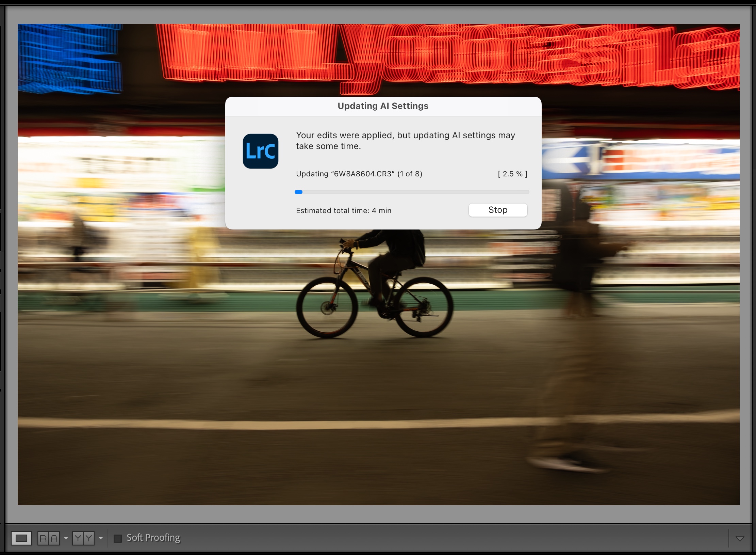Switch to Loupe view icon
The image size is (756, 555).
pos(21,538)
